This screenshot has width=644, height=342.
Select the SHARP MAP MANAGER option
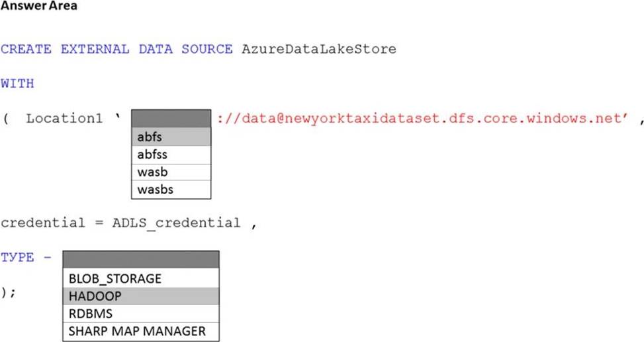click(x=141, y=331)
